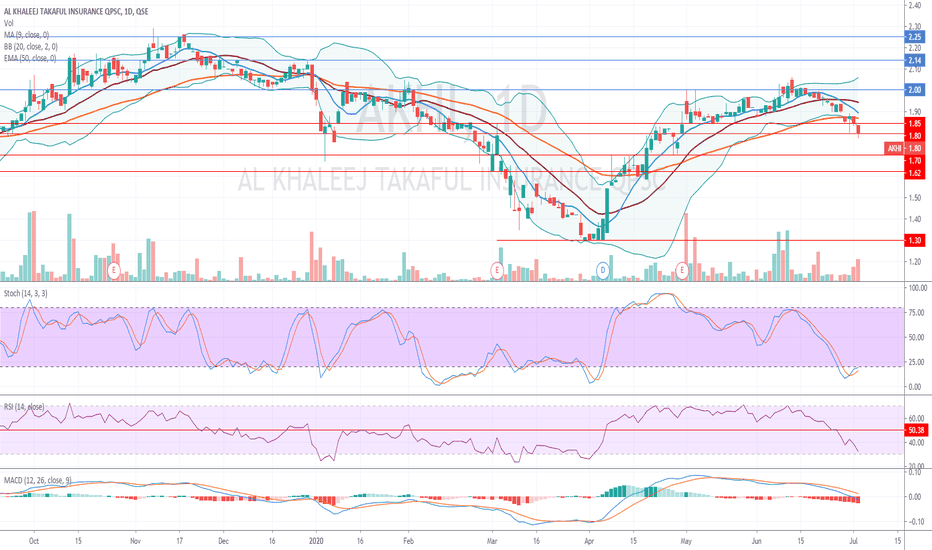
Task: Click the red 1.70 price level label
Action: (x=914, y=161)
